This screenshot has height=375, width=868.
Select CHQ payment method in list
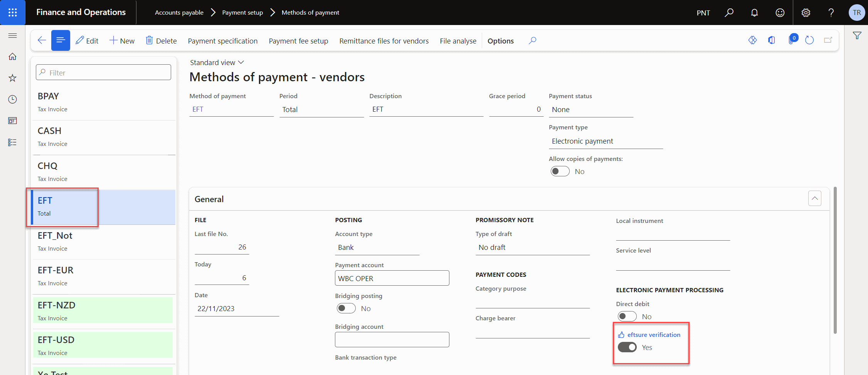point(104,172)
